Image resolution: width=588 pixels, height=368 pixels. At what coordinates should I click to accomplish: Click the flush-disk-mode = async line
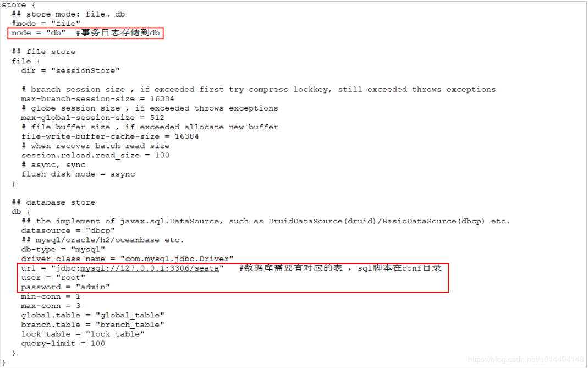[x=78, y=174]
